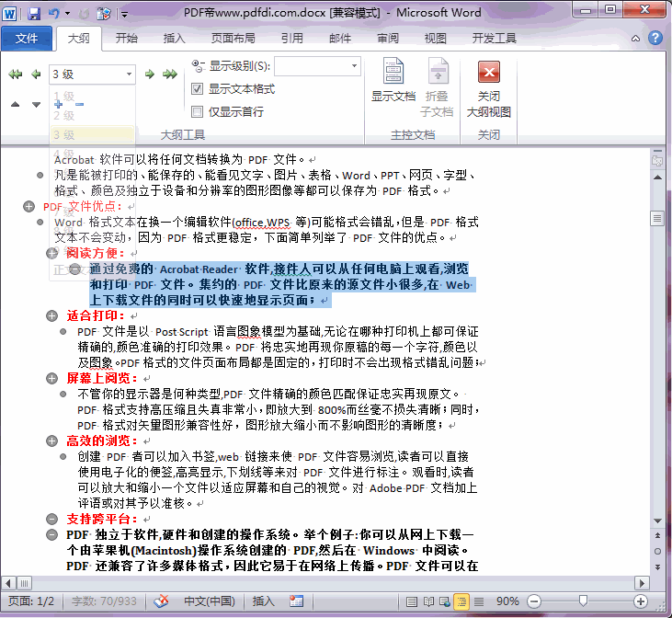Toggle the 显示文本格式 checkbox
Image resolution: width=672 pixels, height=618 pixels.
point(197,89)
